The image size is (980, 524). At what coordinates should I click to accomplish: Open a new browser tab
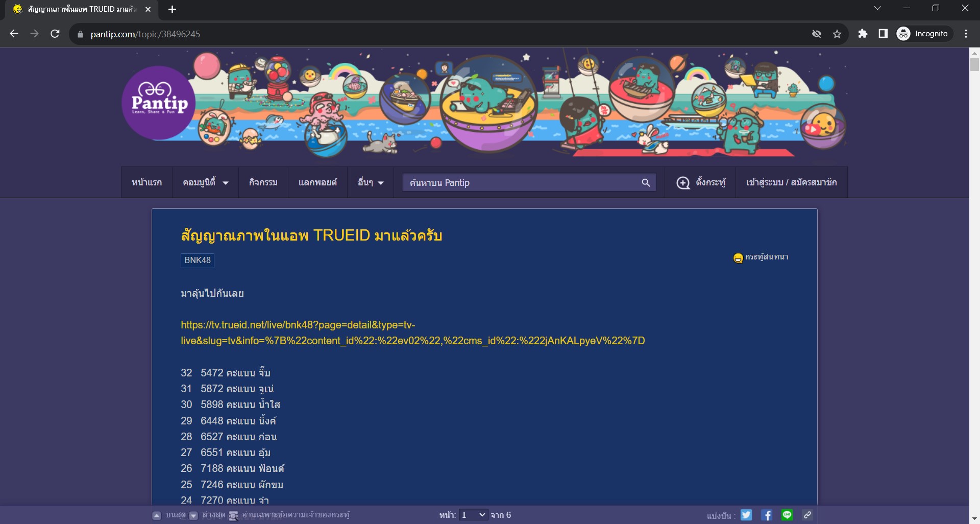click(x=172, y=9)
